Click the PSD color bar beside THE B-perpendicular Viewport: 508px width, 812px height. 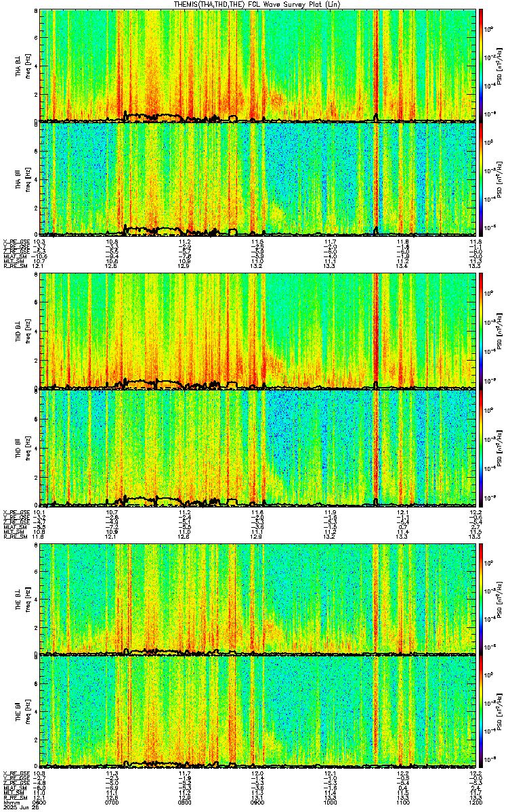(x=482, y=599)
